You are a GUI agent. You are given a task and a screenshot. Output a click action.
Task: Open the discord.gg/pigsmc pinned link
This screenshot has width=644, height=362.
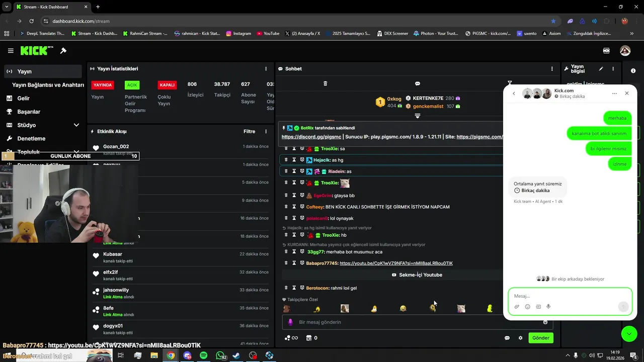coord(311,137)
